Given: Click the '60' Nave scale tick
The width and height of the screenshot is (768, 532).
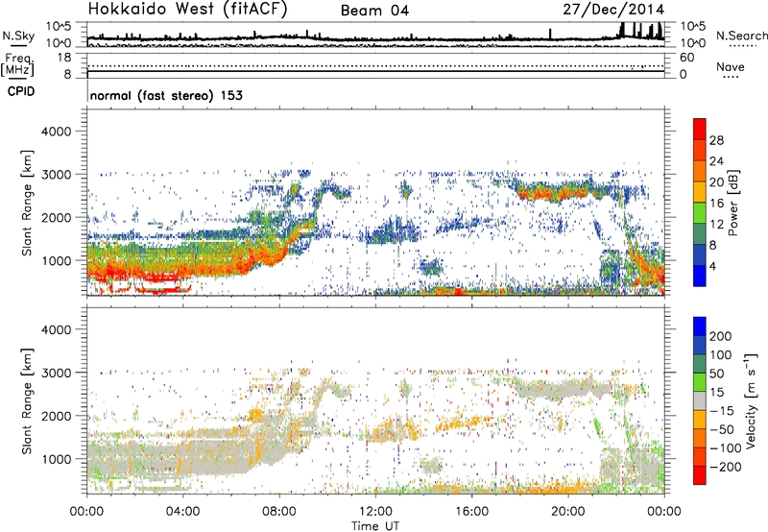Looking at the screenshot, I should tap(686, 58).
